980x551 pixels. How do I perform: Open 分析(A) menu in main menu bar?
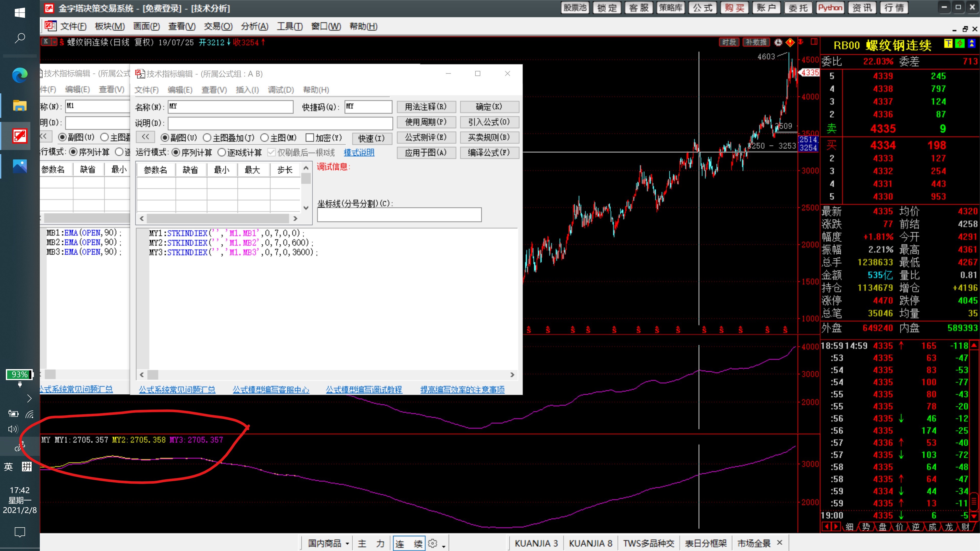click(x=254, y=26)
